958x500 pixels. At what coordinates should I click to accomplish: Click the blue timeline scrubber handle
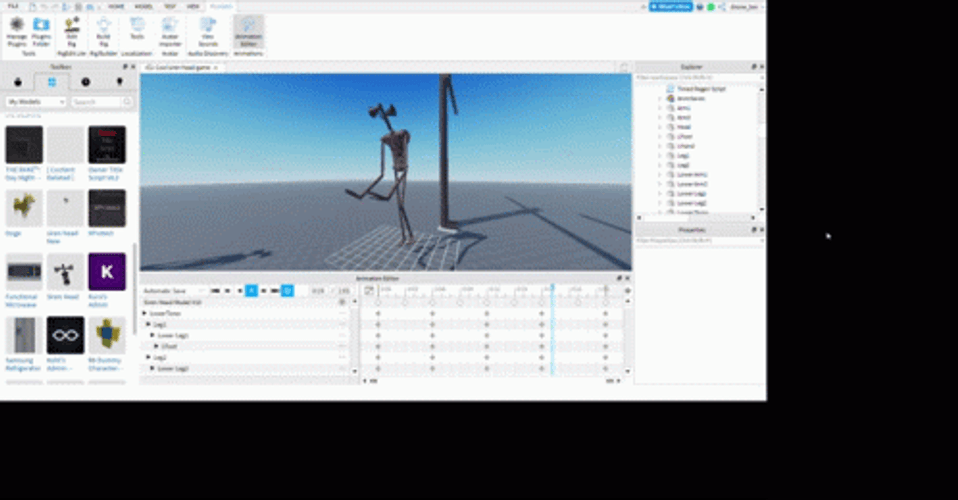click(552, 287)
